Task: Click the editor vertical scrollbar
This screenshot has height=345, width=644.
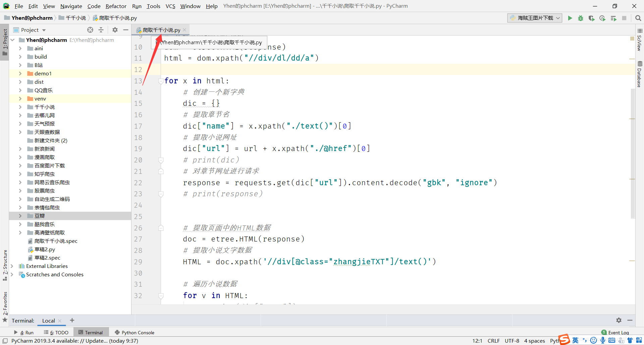Action: (x=633, y=153)
